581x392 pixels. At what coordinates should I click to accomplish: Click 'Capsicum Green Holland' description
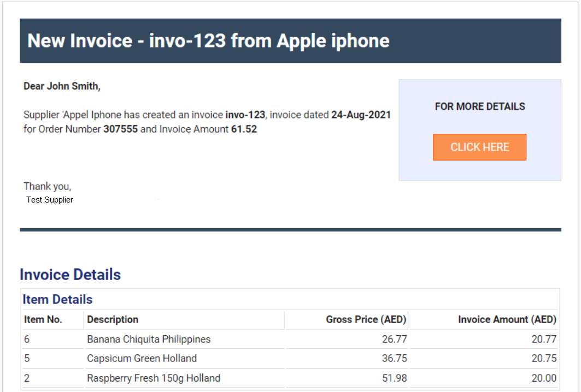[142, 358]
